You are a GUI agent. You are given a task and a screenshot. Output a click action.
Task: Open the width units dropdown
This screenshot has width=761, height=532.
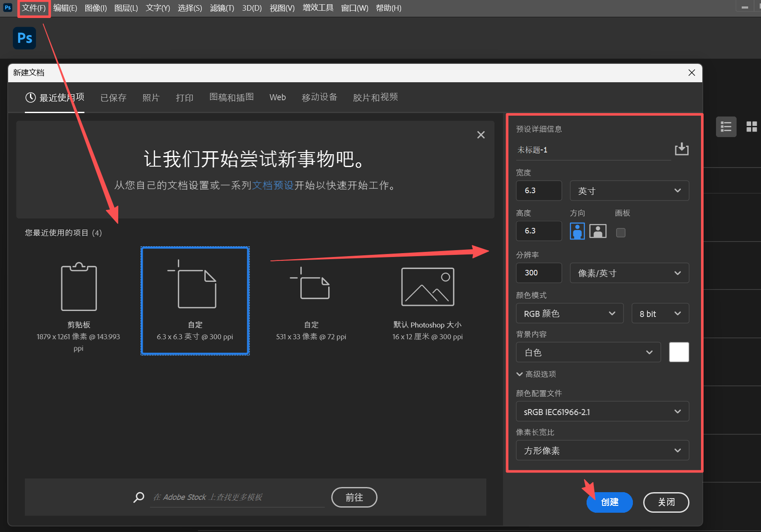629,190
